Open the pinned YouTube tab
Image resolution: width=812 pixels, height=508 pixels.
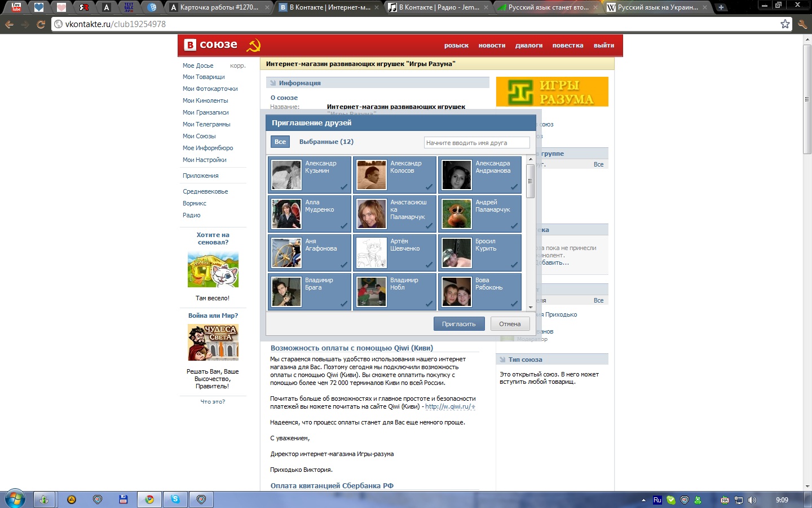[x=16, y=7]
